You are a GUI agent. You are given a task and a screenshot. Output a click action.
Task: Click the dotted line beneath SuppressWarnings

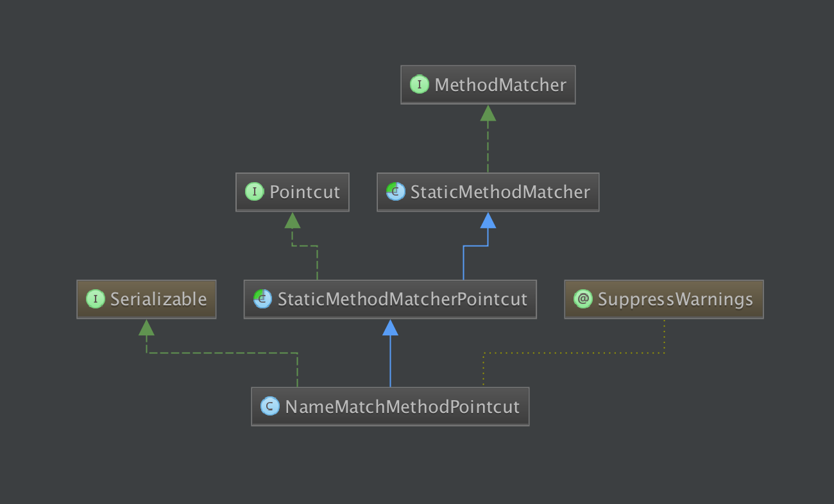[664, 337]
